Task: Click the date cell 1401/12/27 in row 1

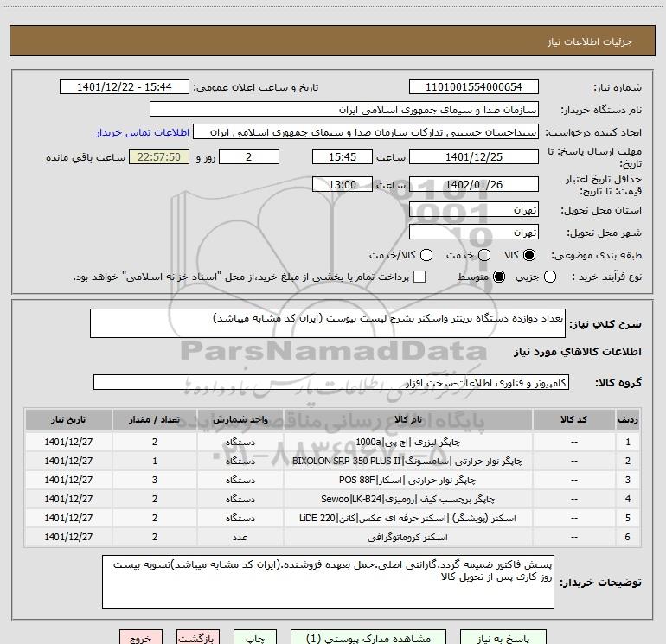Action: 68,442
